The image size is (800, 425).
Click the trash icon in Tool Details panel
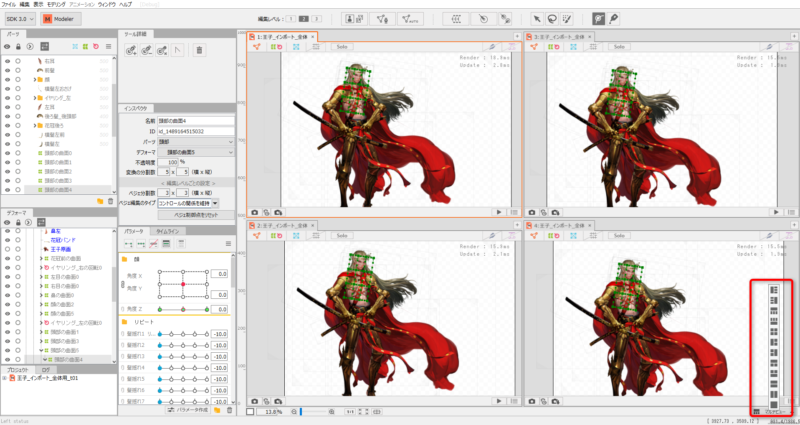[x=199, y=50]
